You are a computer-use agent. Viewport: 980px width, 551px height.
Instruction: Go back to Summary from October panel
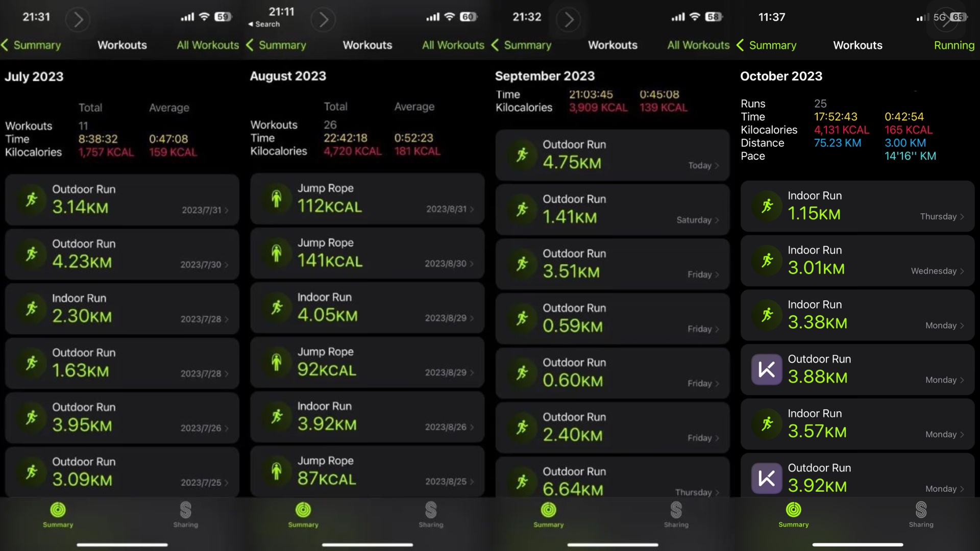(x=767, y=45)
